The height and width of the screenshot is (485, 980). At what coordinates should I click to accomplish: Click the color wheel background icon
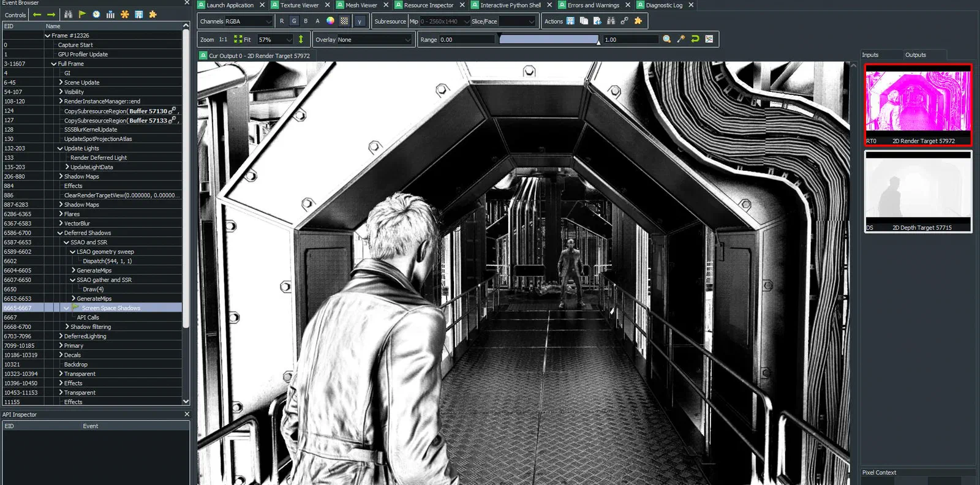tap(331, 21)
